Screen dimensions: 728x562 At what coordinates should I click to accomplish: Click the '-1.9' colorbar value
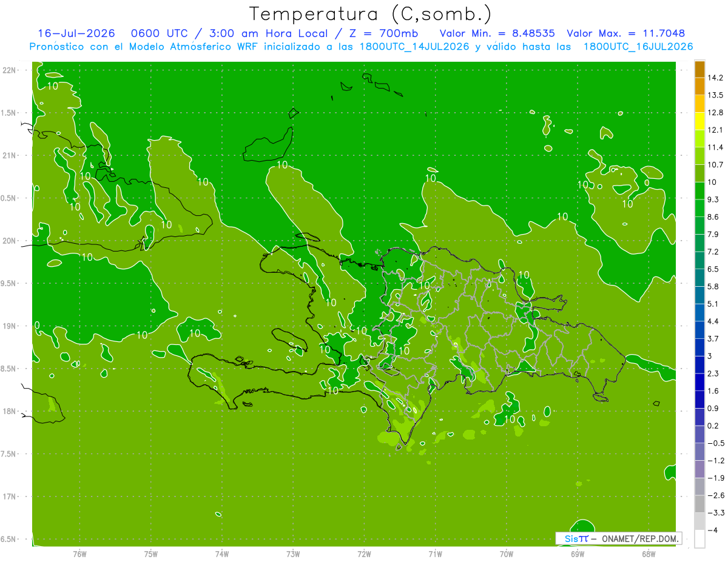(x=715, y=477)
